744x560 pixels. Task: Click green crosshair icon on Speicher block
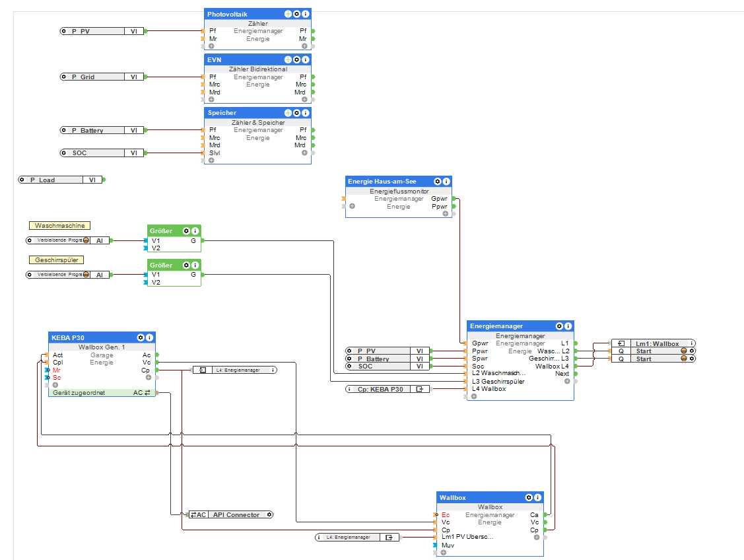[288, 113]
